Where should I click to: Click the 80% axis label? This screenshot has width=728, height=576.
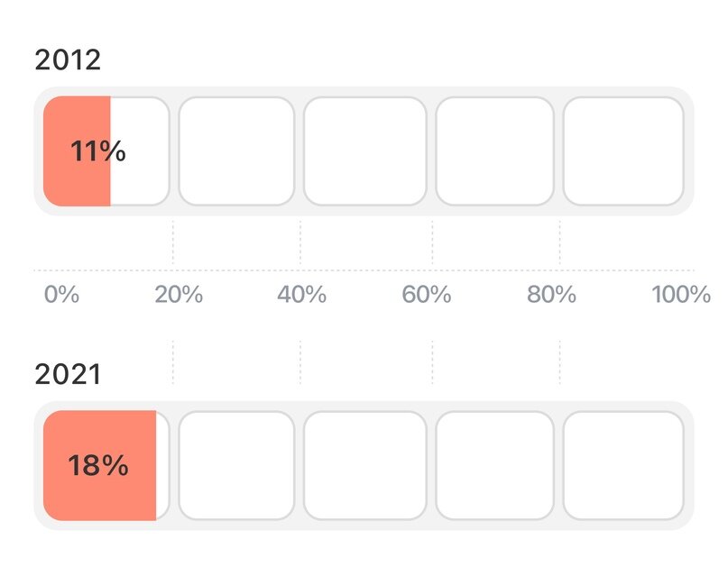[551, 295]
